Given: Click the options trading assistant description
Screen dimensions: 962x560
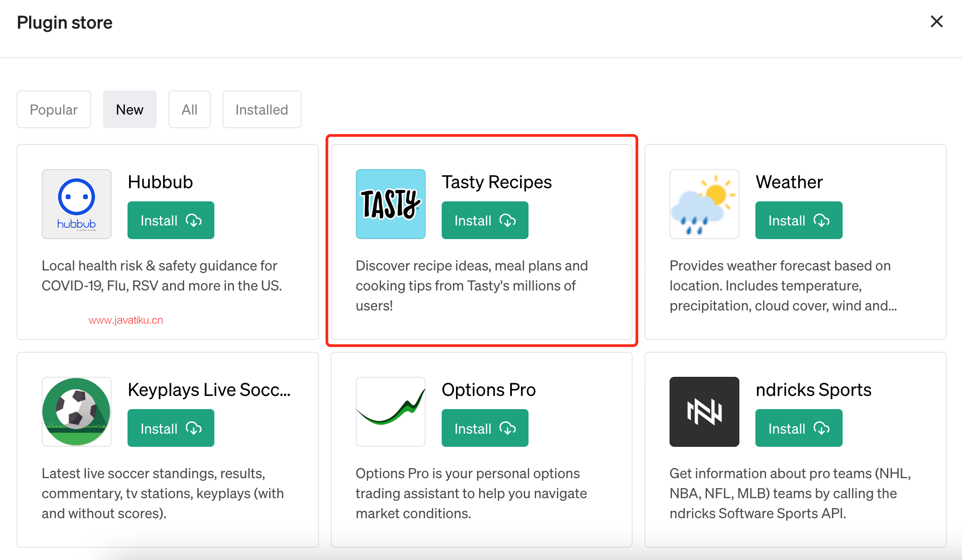Looking at the screenshot, I should click(471, 493).
